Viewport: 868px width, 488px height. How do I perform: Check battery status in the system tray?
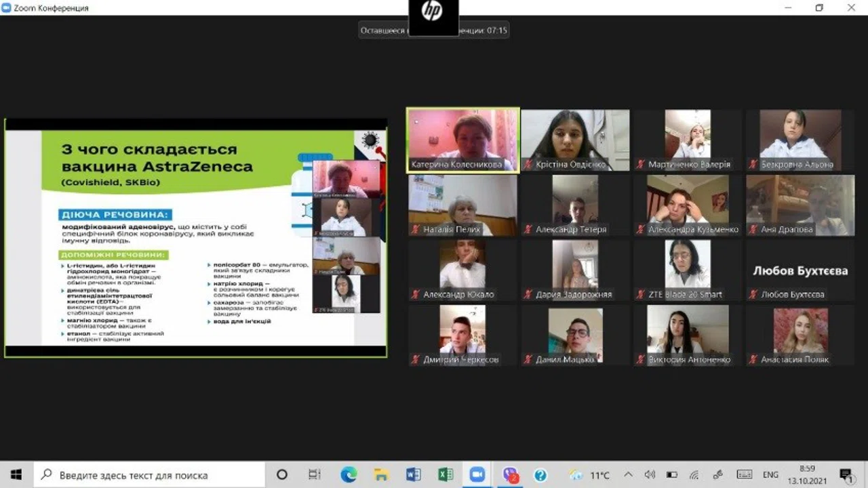[672, 474]
